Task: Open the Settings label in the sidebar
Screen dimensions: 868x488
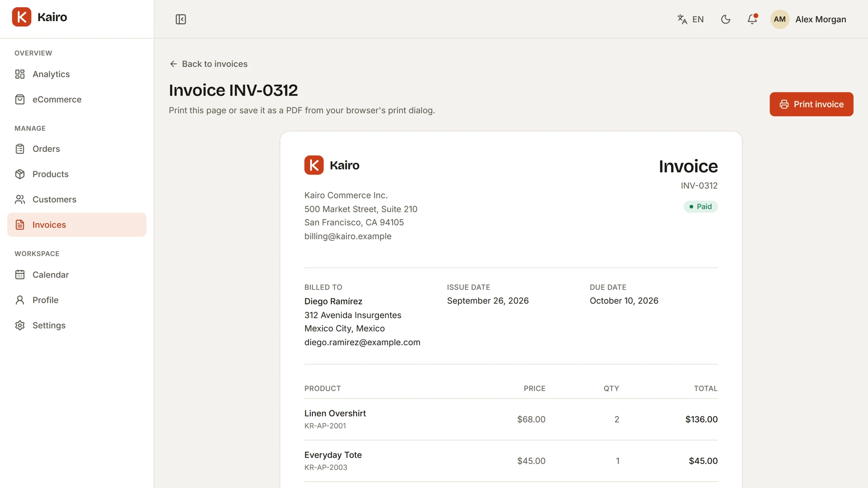Action: coord(49,325)
